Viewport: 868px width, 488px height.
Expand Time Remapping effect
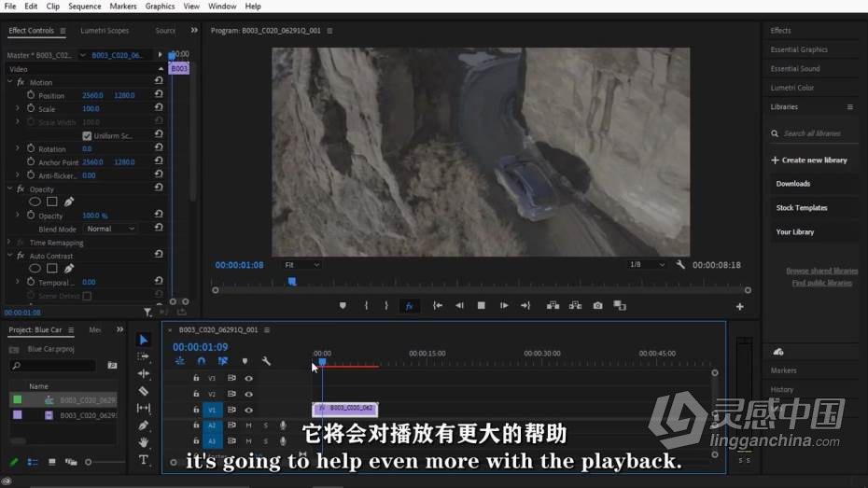[x=9, y=243]
